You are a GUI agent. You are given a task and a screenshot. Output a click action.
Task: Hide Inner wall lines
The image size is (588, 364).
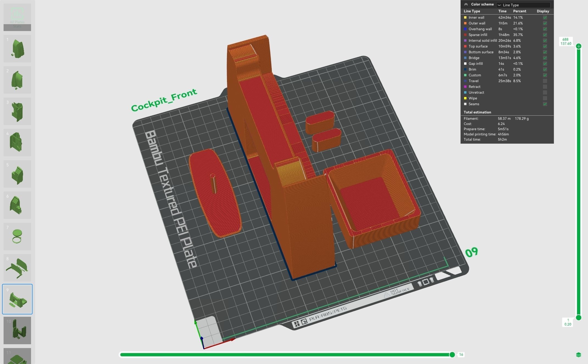point(545,18)
